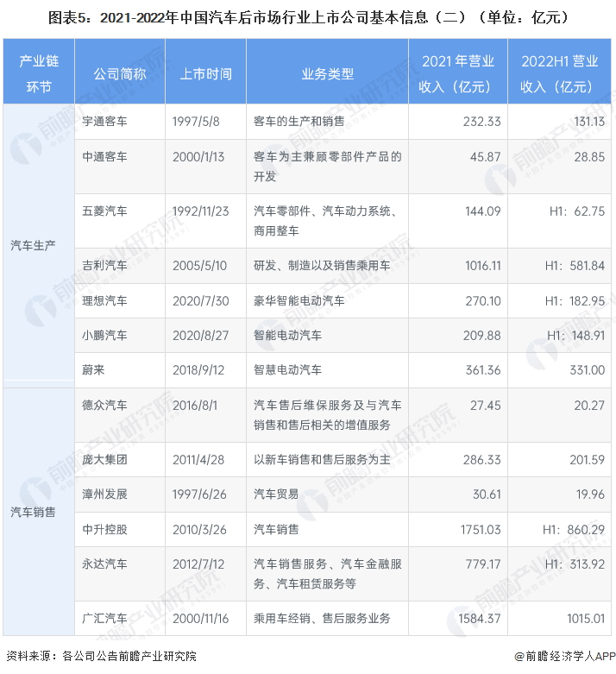Click 2021 revenue value '1751.03'
The height and width of the screenshot is (674, 616).
pyautogui.click(x=481, y=529)
